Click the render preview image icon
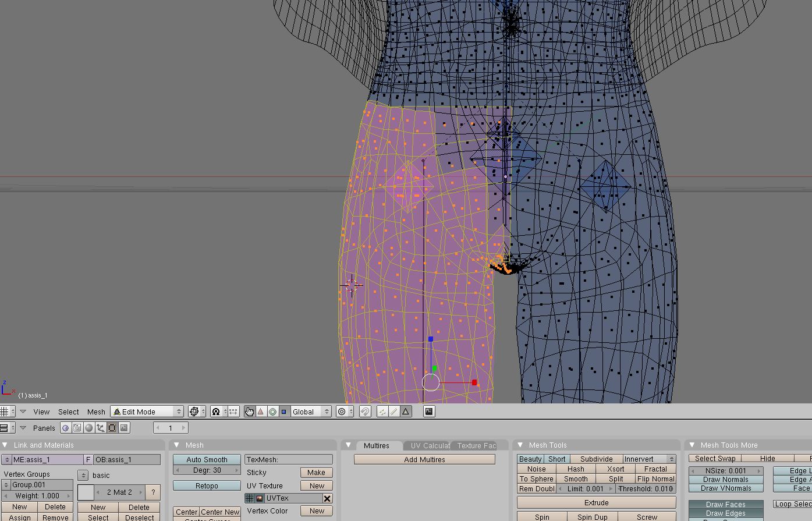This screenshot has width=812, height=521. coord(429,412)
